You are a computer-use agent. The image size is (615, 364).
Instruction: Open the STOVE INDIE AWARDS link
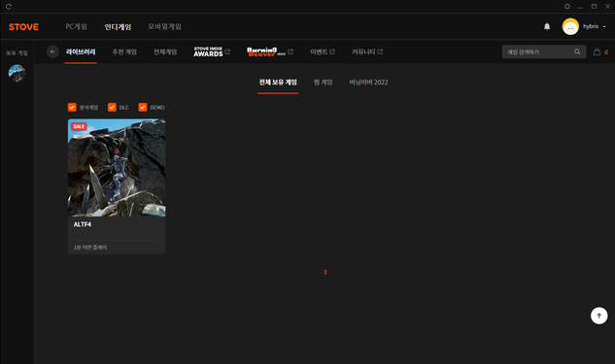[x=212, y=51]
